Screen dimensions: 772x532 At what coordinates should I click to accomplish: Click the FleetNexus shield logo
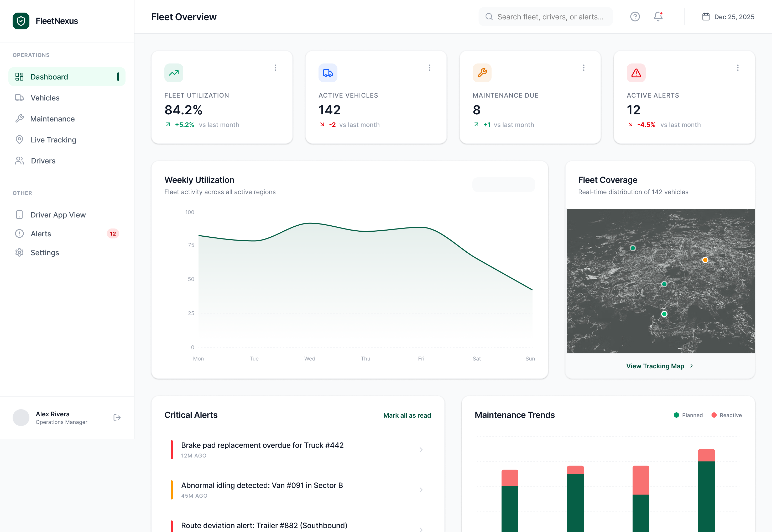tap(21, 21)
